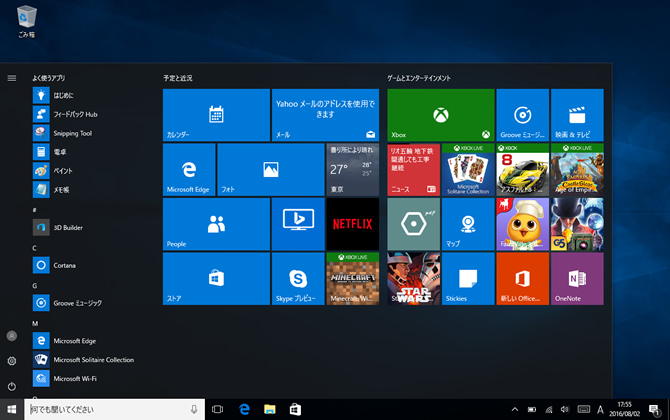The height and width of the screenshot is (420, 670).
Task: Jump to the letter G app list header
Action: [35, 285]
